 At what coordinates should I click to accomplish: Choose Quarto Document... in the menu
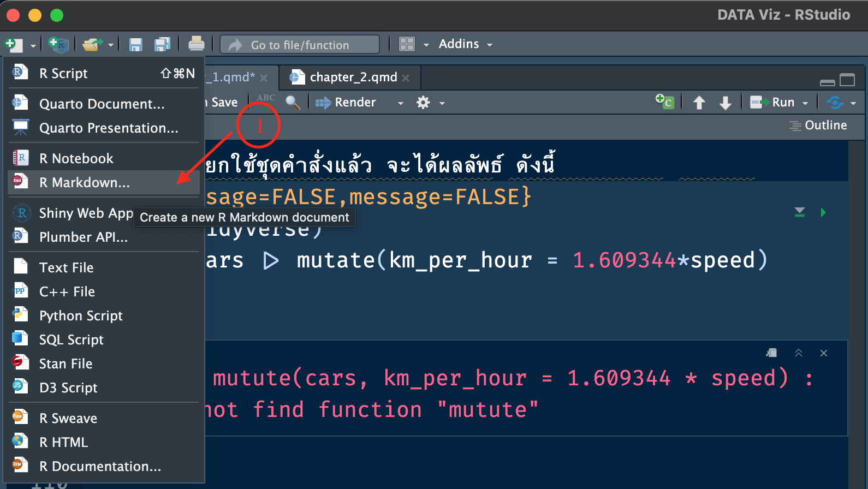coord(102,104)
